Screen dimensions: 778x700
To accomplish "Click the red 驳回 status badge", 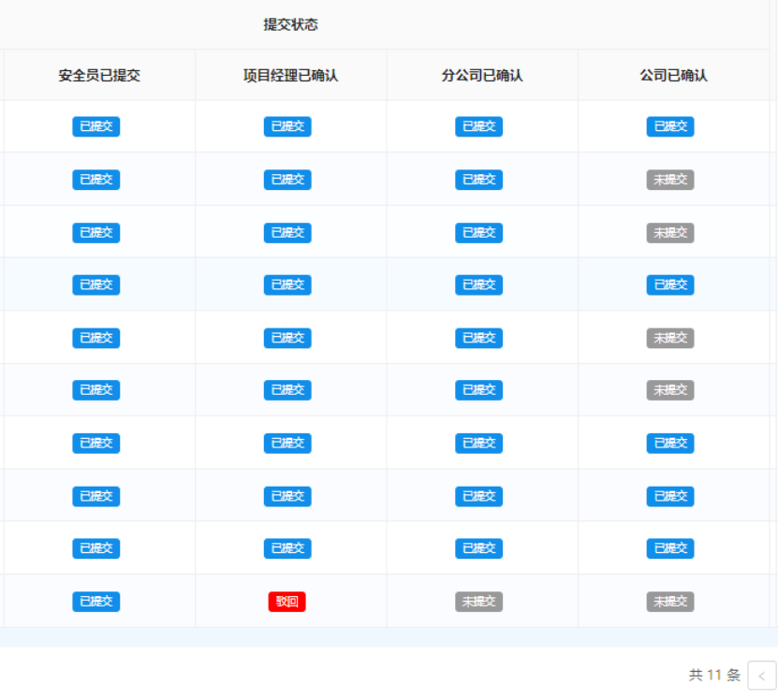I will tap(286, 602).
